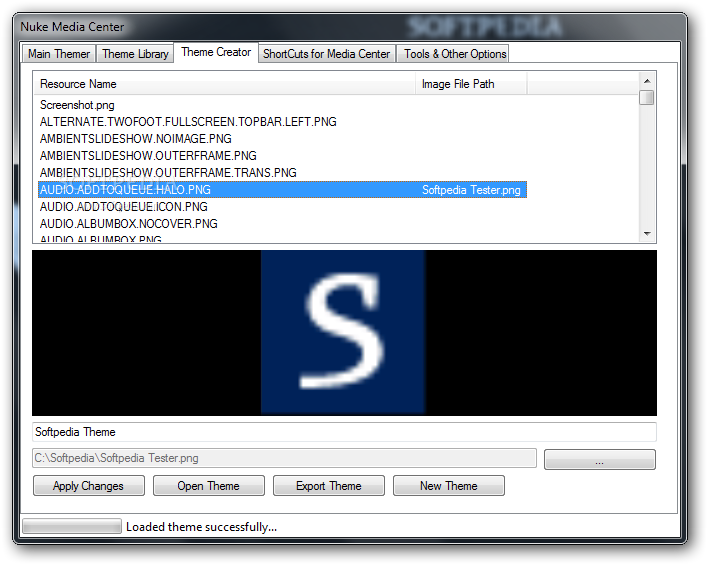Click the status bar progress indicator
Screen dimensions: 708x565
(x=72, y=526)
